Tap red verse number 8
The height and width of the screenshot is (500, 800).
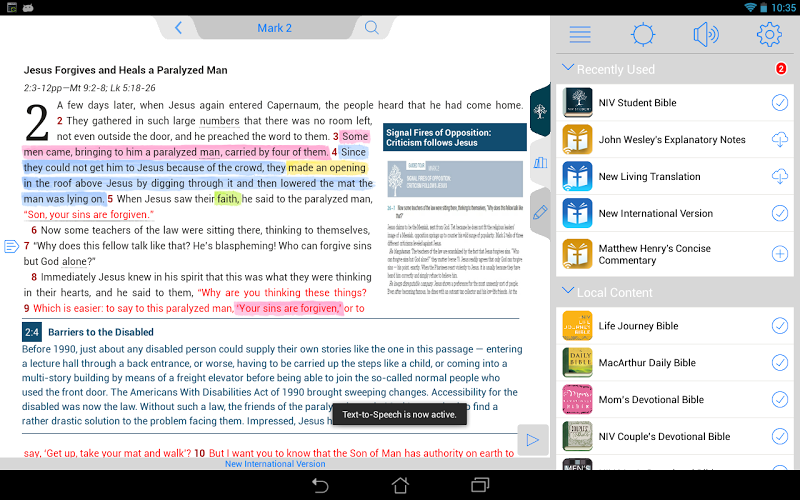click(x=34, y=277)
